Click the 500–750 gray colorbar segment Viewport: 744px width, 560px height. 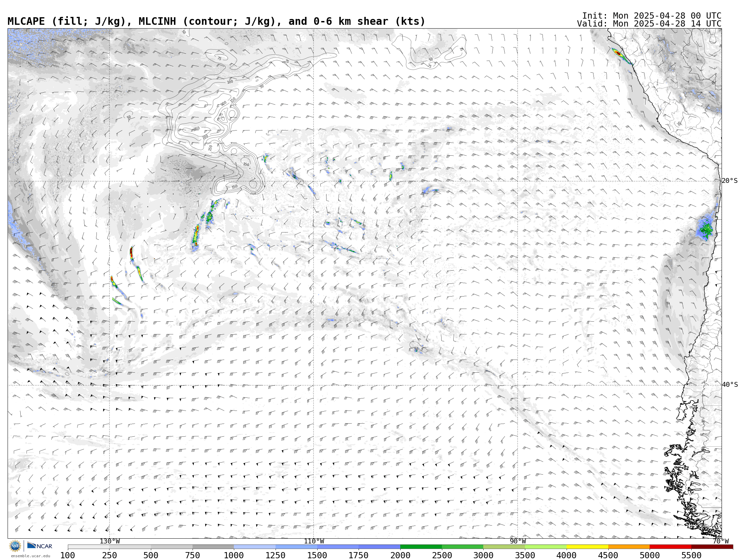click(x=172, y=547)
